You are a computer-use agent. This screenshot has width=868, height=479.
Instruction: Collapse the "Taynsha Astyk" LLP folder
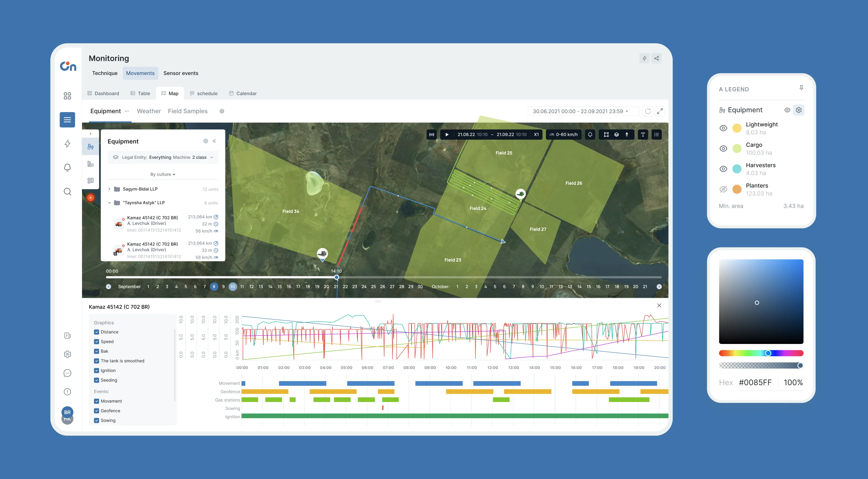pos(109,203)
